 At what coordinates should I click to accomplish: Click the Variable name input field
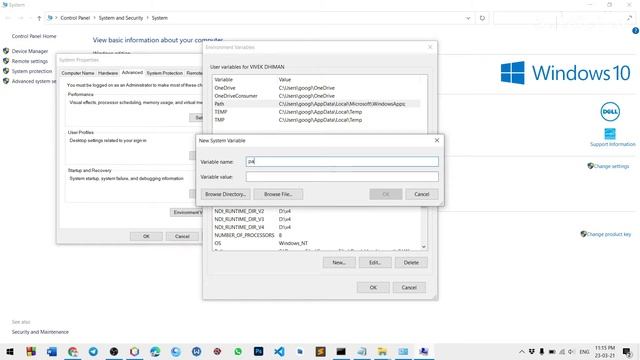[x=342, y=162]
